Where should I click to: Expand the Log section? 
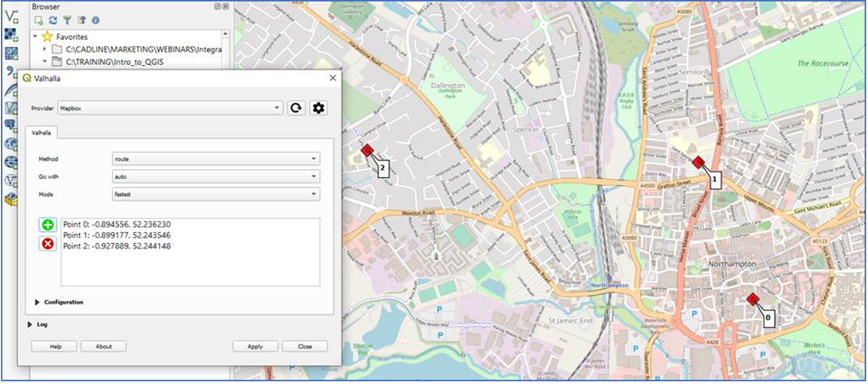coord(29,324)
